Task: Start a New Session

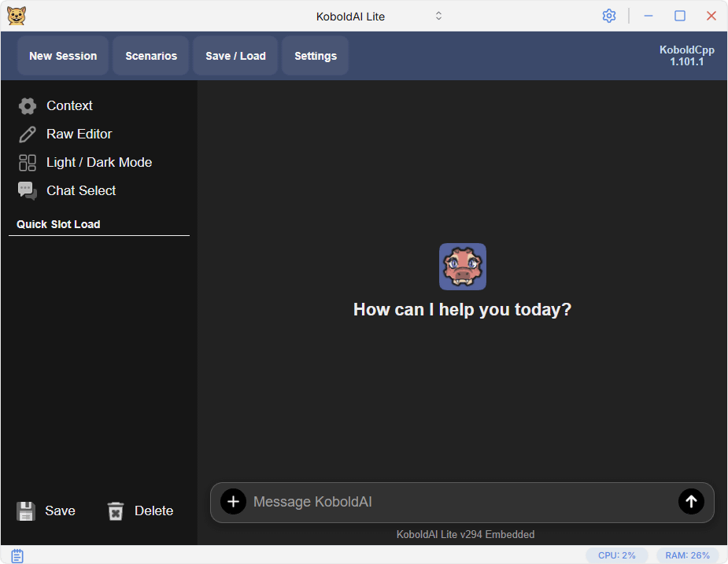Action: pos(63,56)
